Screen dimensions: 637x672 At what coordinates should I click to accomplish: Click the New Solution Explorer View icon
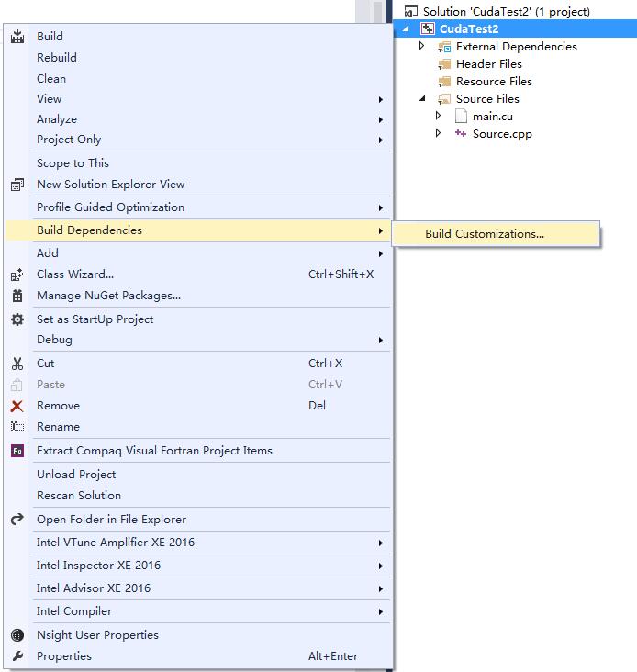(17, 185)
